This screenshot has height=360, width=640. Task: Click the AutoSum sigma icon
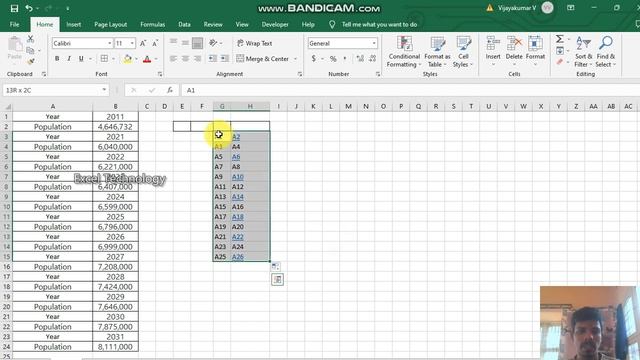[x=560, y=39]
